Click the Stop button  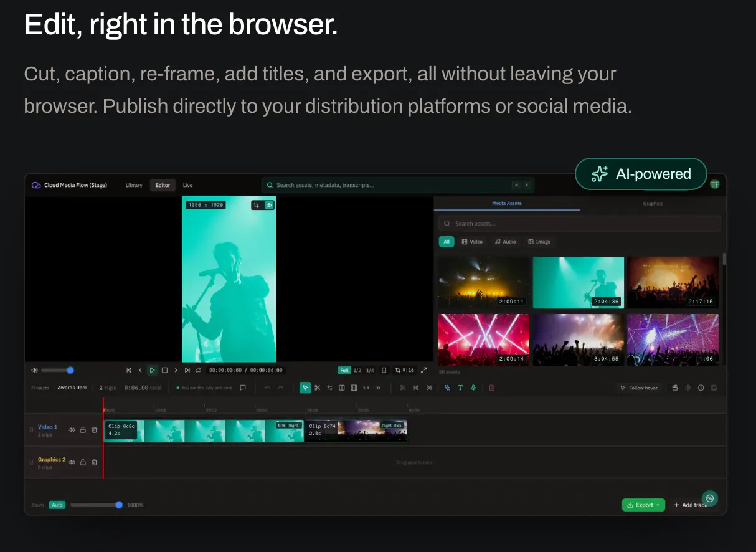click(164, 370)
